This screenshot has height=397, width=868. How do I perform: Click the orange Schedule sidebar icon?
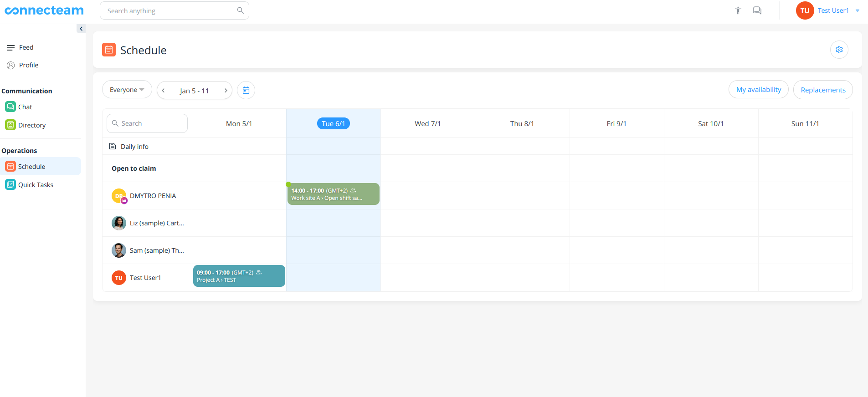click(x=10, y=166)
